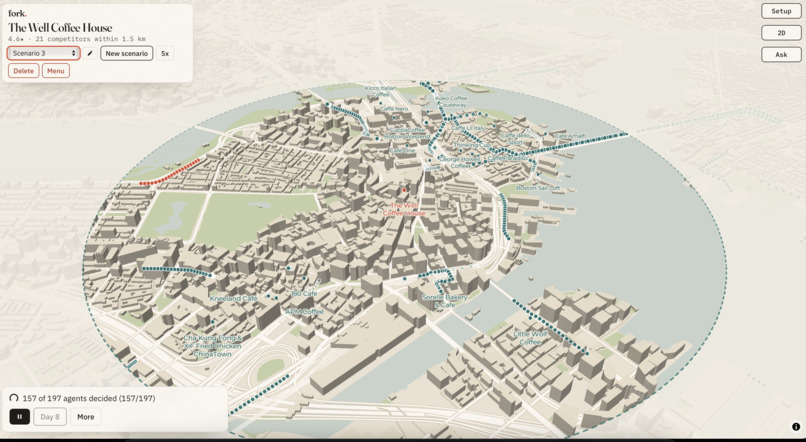Select Sorelle Bakery & Cafe on the map
806x442 pixels.
(445, 301)
